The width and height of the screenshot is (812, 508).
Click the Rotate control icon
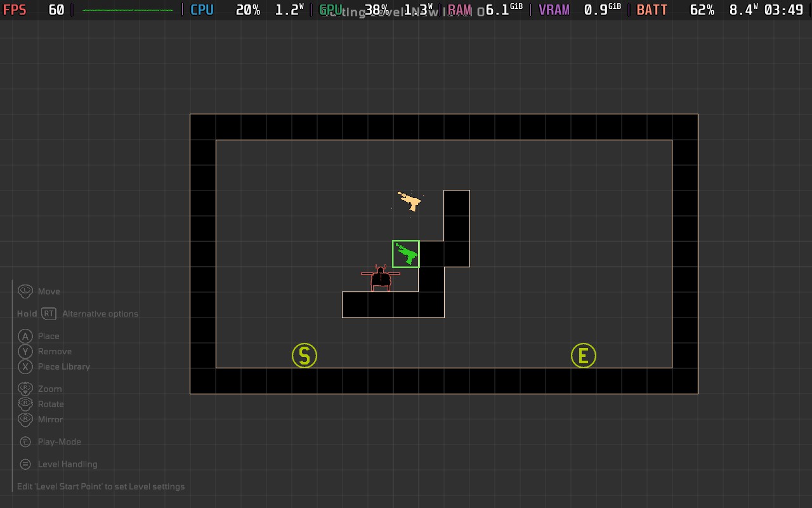click(25, 404)
